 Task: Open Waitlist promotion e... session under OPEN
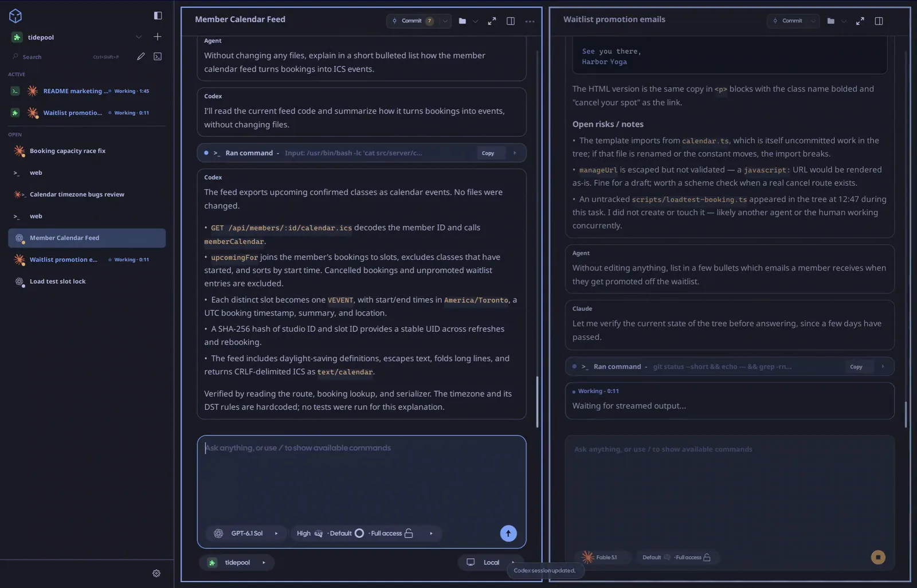87,260
